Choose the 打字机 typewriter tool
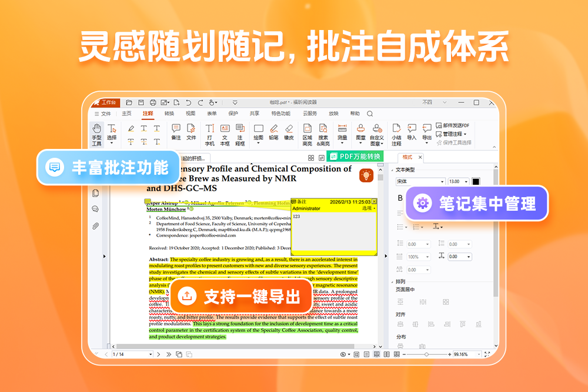 click(x=209, y=134)
